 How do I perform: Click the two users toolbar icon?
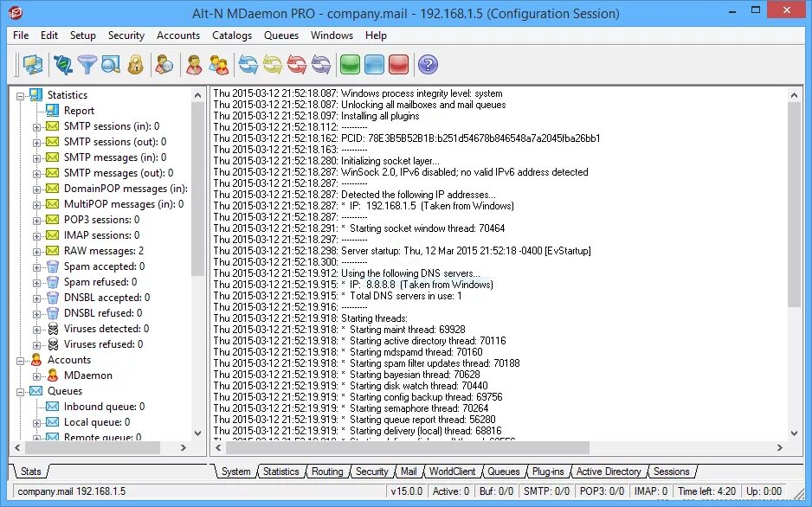[218, 65]
